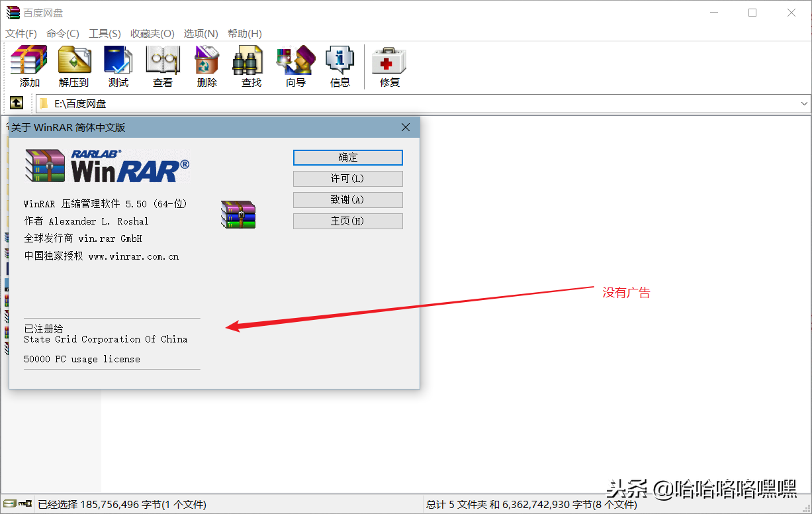812x514 pixels.
Task: Close the About WinRAR dialog
Action: (406, 127)
